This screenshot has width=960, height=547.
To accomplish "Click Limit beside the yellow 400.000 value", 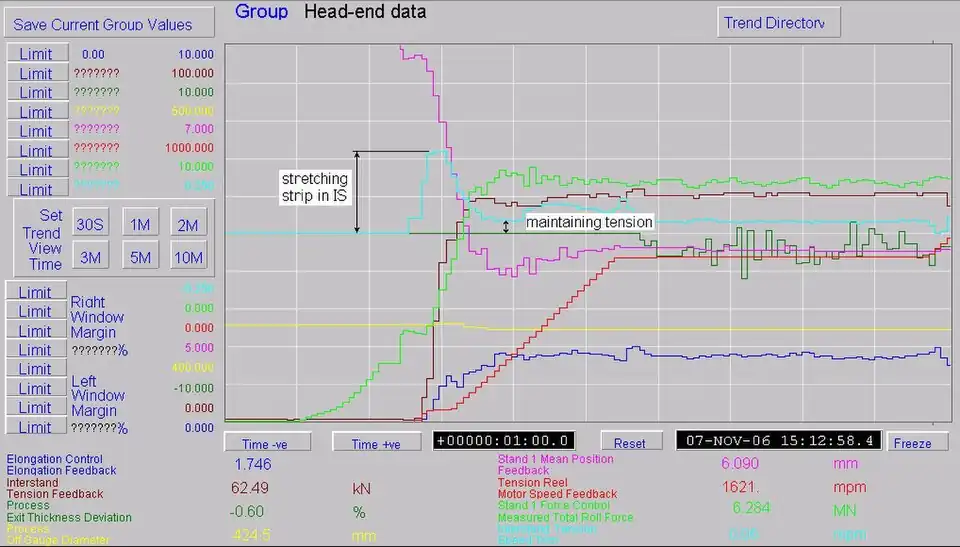I will click(36, 369).
